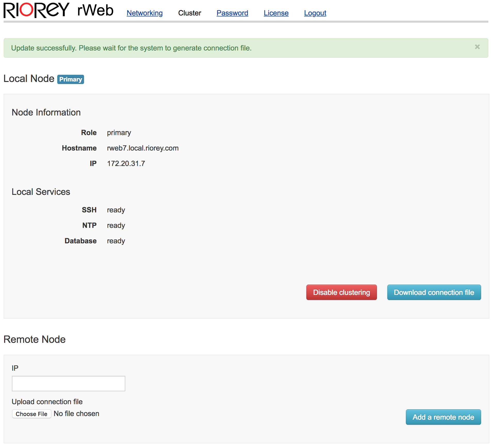Open the License page

point(276,13)
